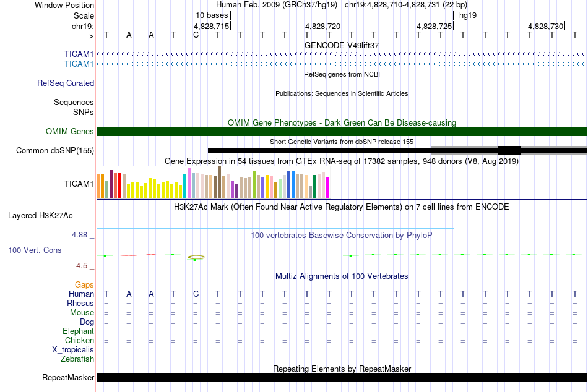Click the SNPs label under Sequences
The image size is (588, 392).
[x=84, y=112]
